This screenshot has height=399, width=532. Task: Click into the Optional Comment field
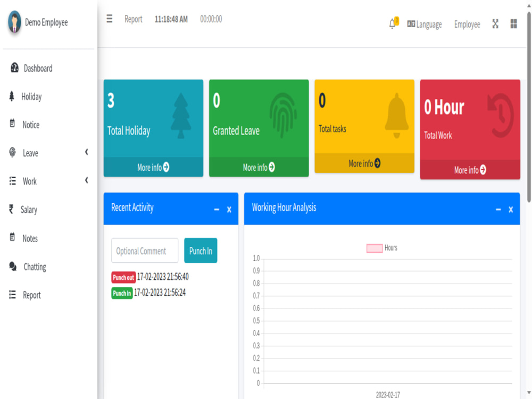(145, 251)
